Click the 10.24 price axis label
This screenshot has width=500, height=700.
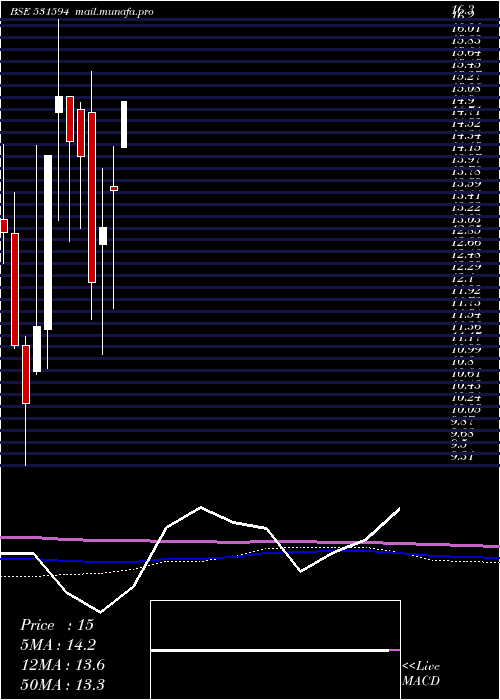click(466, 398)
